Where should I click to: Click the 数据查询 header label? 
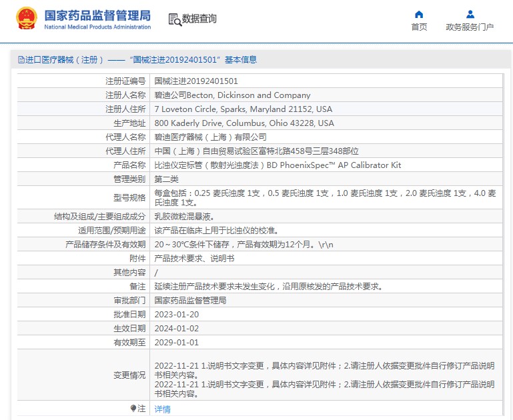coord(199,19)
